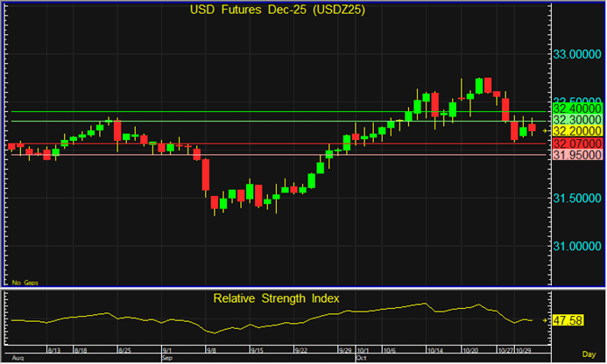The width and height of the screenshot is (607, 364).
Task: Click the yellow current-price arrow marker
Action: click(545, 130)
